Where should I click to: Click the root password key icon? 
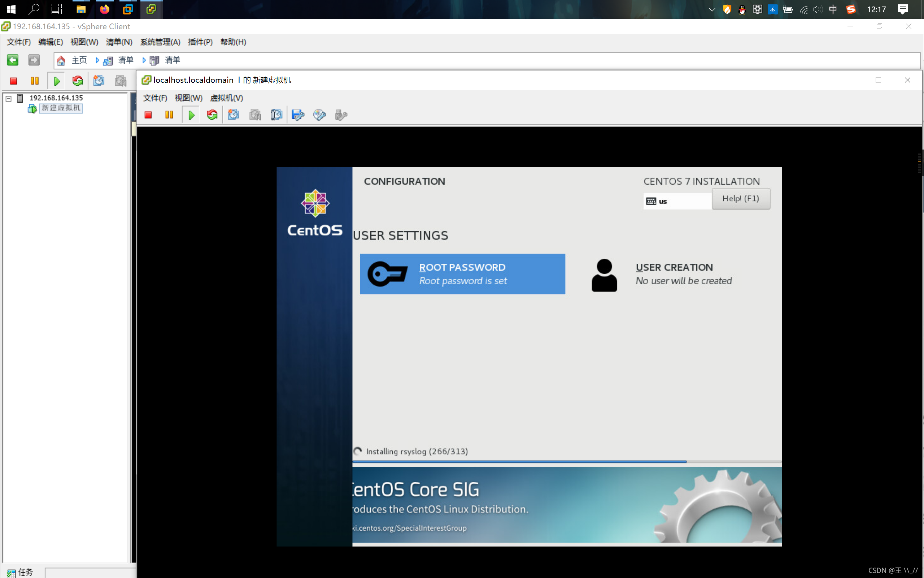387,274
